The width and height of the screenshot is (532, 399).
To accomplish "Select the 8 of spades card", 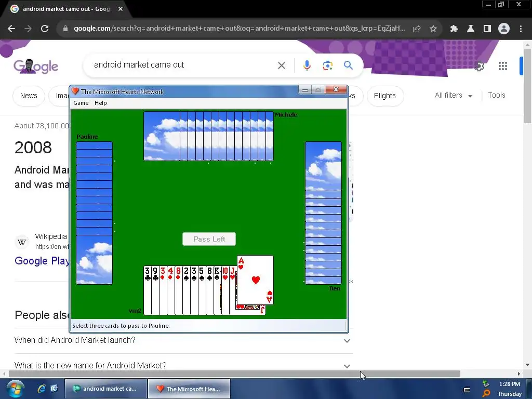I will tap(210, 290).
